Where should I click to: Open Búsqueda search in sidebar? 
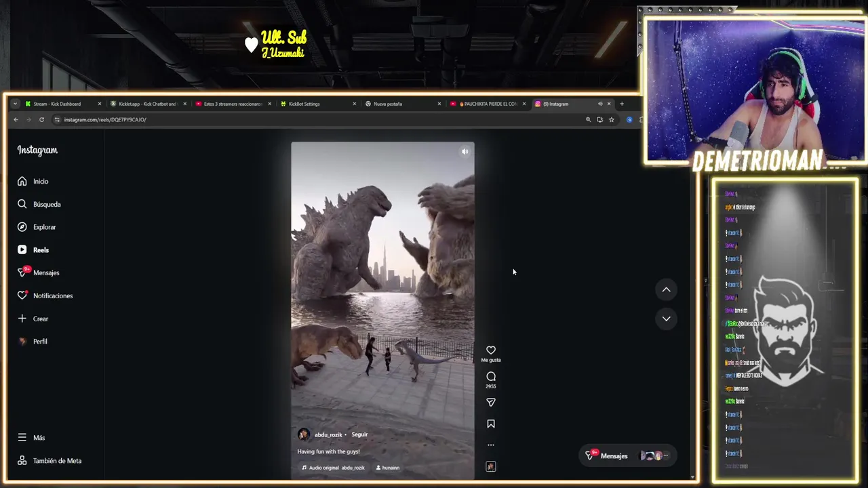pos(39,204)
